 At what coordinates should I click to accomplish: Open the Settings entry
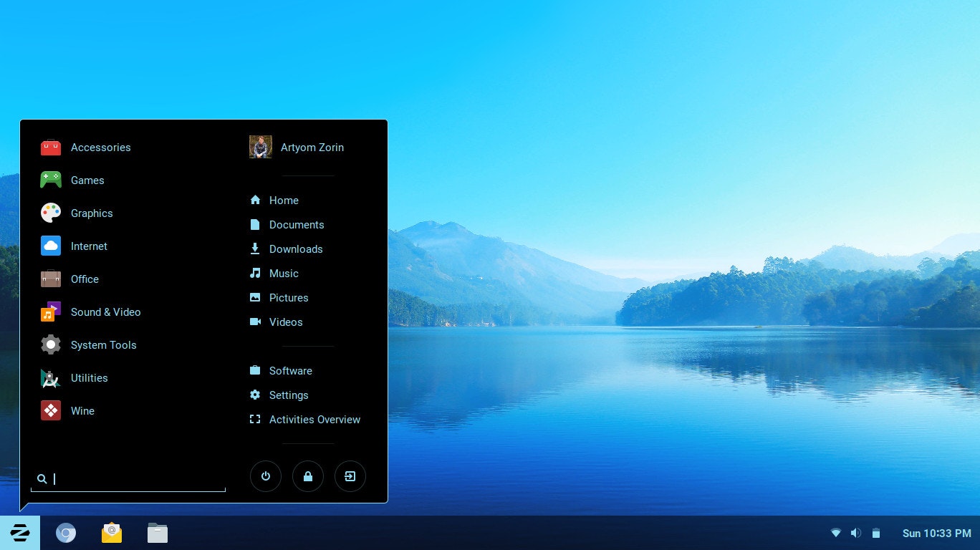(x=289, y=395)
